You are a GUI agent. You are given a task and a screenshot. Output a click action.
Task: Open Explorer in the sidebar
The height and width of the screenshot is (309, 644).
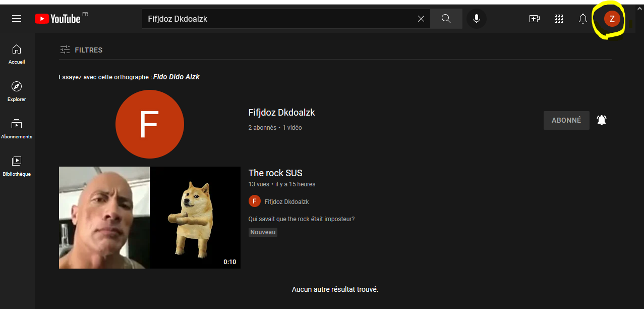[17, 91]
